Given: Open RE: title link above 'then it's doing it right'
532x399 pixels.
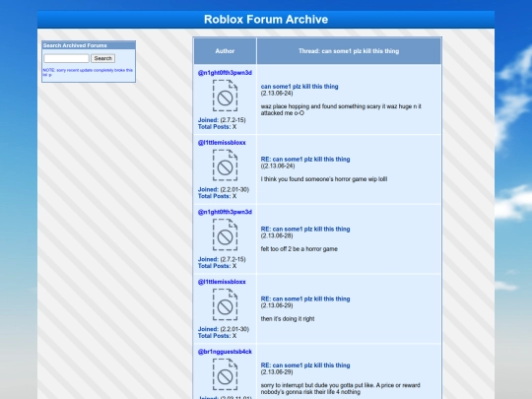Looking at the screenshot, I should 305,299.
